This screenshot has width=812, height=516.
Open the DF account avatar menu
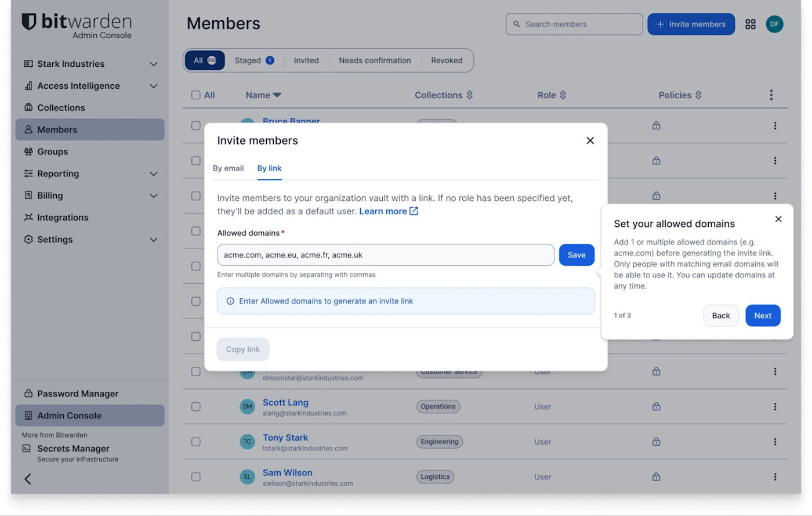click(774, 24)
